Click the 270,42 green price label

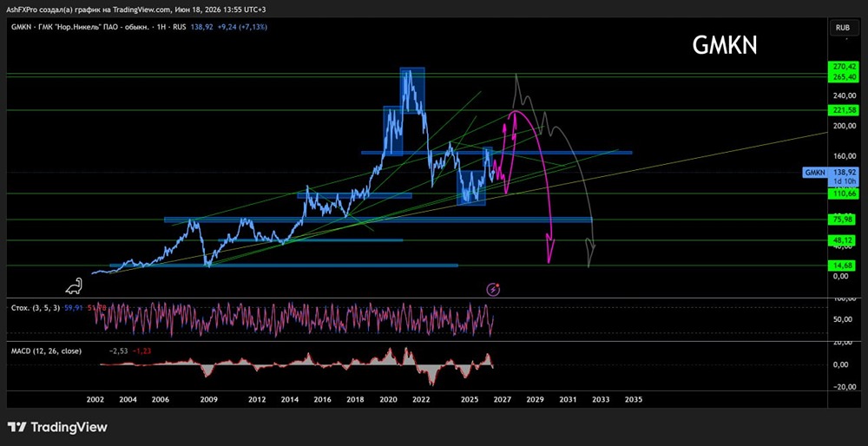click(842, 67)
